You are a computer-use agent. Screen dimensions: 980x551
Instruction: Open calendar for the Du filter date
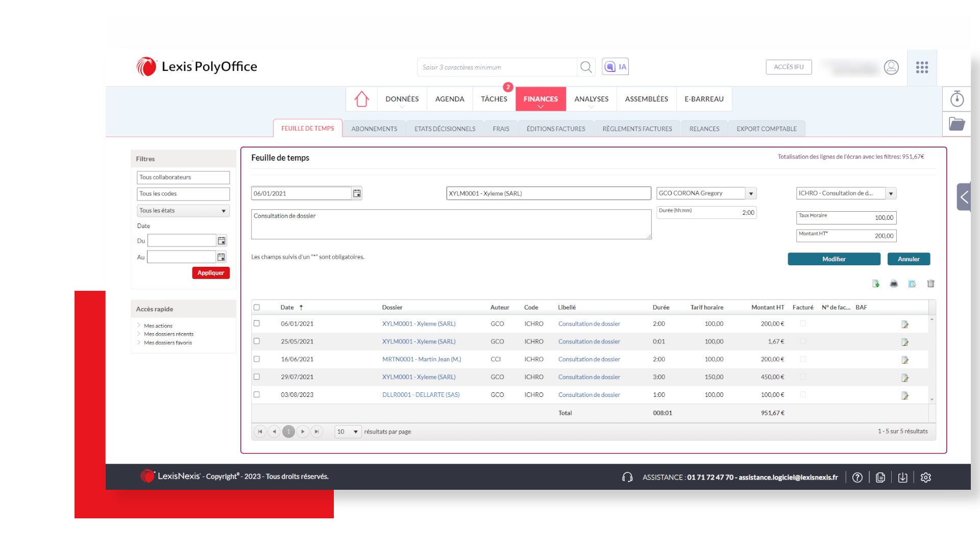point(222,241)
